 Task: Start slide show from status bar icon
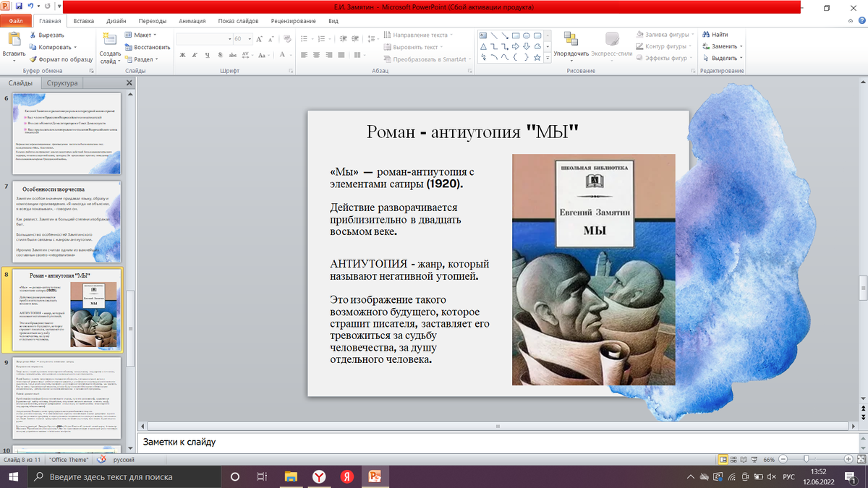coord(755,459)
